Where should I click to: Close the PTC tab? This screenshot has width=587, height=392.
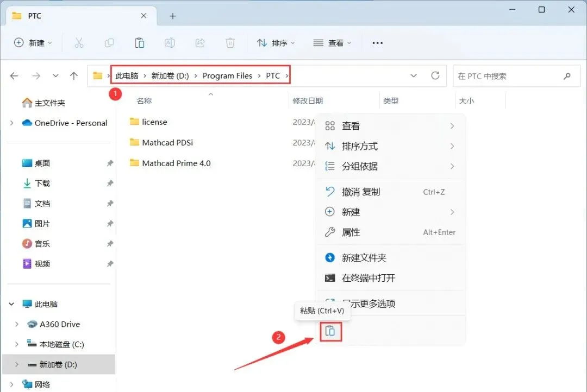pyautogui.click(x=143, y=16)
